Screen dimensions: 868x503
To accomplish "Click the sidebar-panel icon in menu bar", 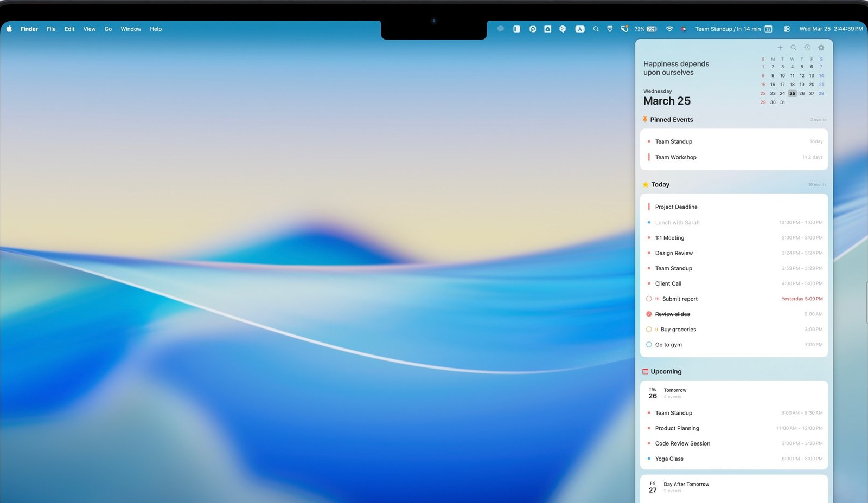I will tap(516, 29).
